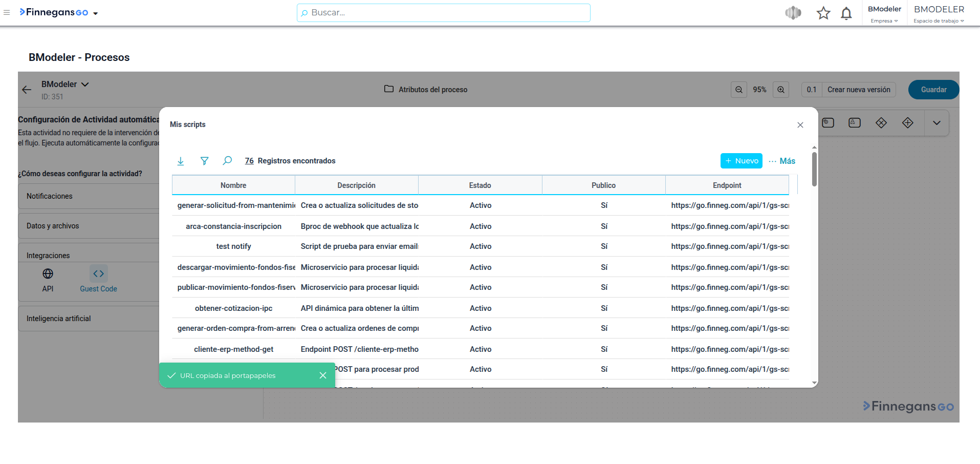Select the parallel gateway (plus diamond) shape
The width and height of the screenshot is (980, 464).
[x=908, y=123]
